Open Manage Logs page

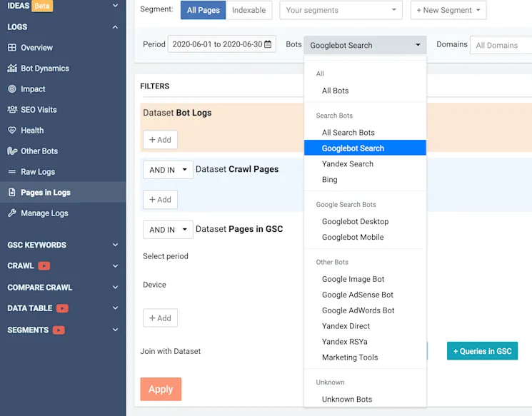[x=44, y=213]
